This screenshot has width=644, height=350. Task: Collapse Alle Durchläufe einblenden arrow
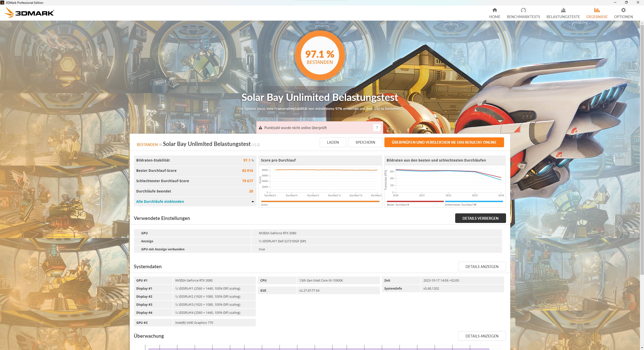pyautogui.click(x=253, y=202)
